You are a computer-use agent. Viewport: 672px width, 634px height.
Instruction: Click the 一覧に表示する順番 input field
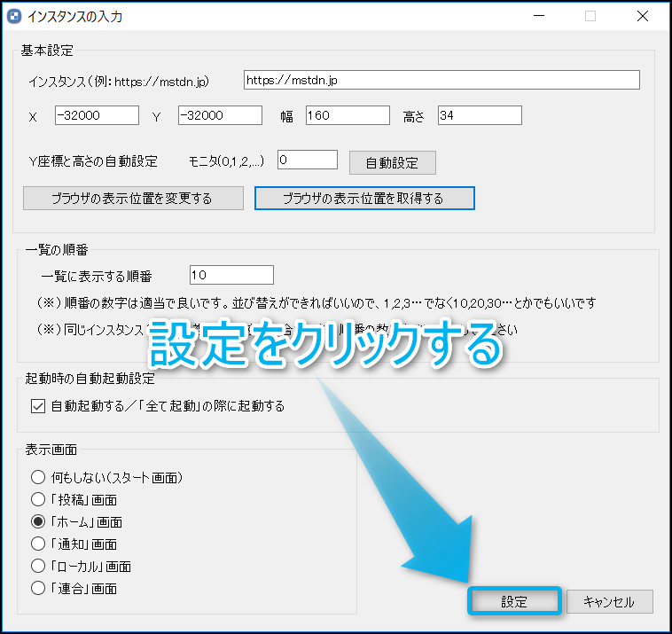[x=231, y=275]
